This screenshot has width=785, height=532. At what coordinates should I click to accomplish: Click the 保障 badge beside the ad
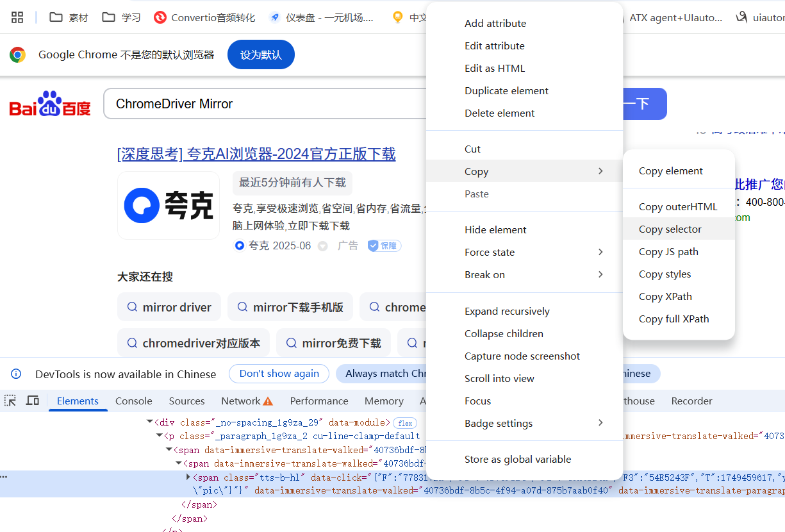[x=384, y=245]
